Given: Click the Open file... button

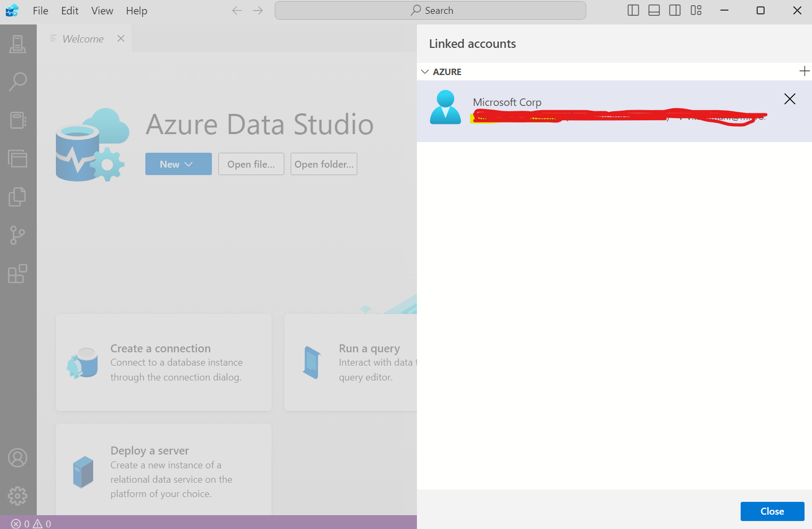Looking at the screenshot, I should [251, 164].
